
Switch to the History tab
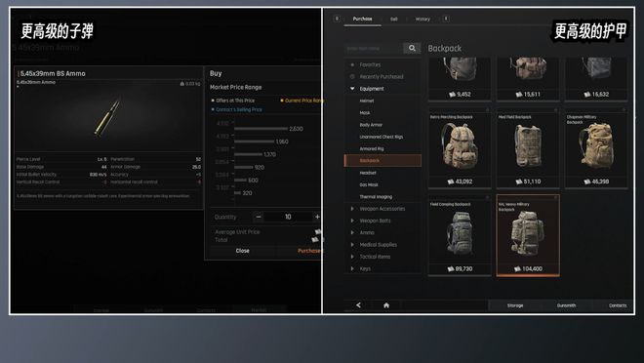tap(423, 20)
